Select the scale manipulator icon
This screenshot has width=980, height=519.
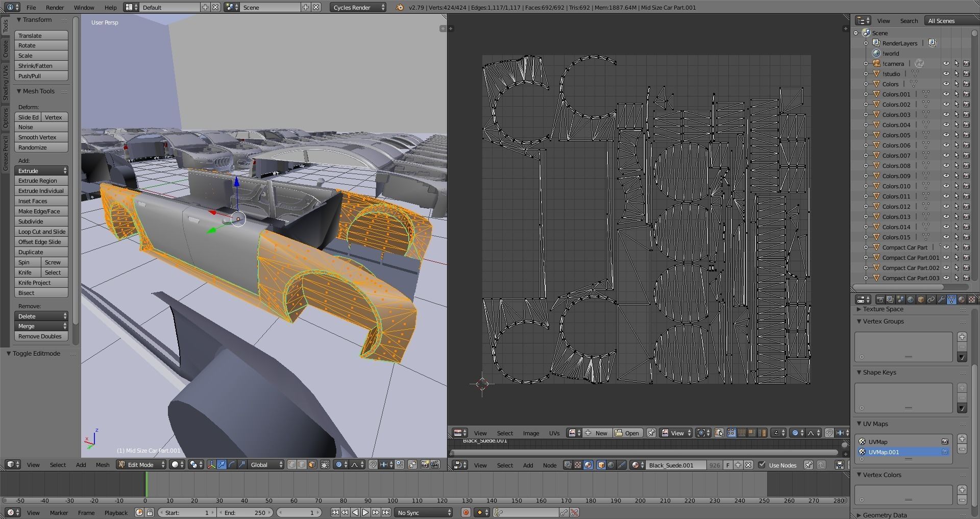click(x=241, y=465)
